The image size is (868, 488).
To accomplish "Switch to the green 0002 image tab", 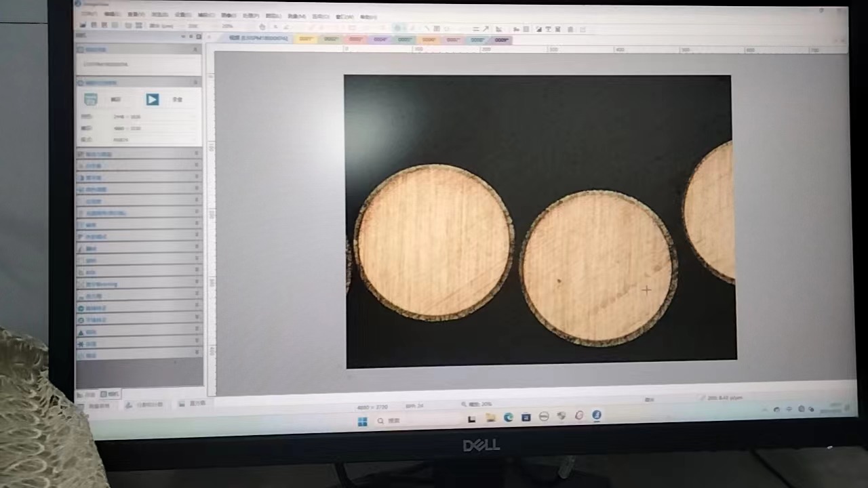I will (x=330, y=39).
